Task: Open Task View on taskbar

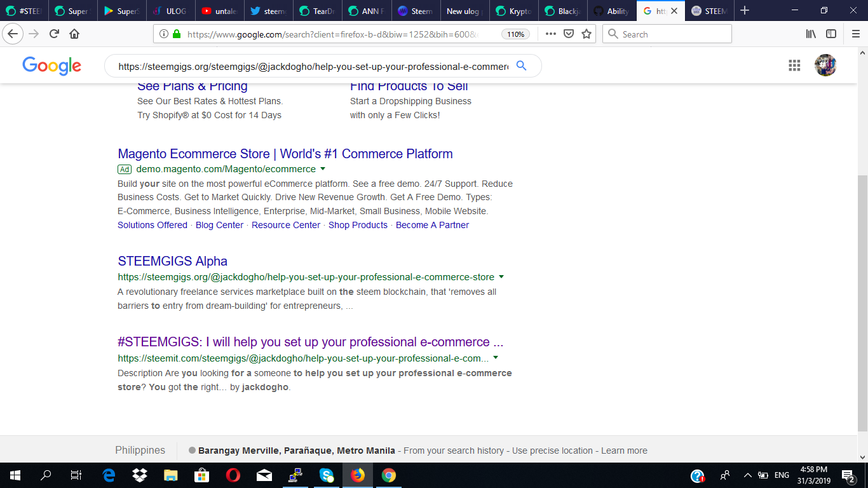Action: pos(76,475)
